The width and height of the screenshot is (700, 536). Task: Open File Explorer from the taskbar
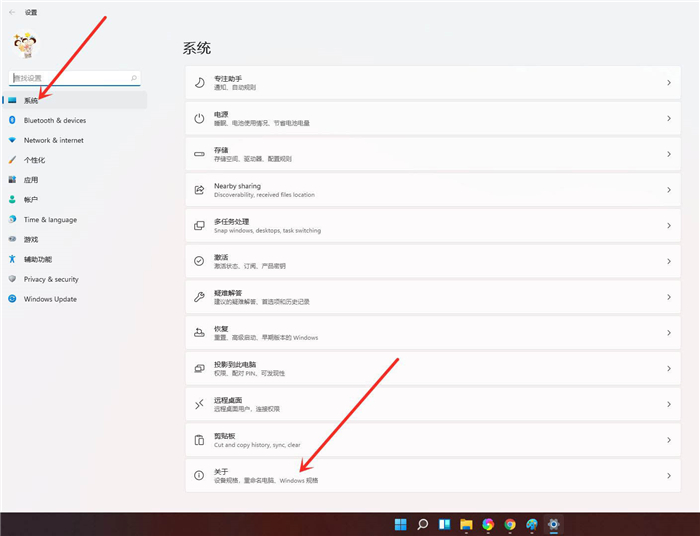click(x=466, y=524)
